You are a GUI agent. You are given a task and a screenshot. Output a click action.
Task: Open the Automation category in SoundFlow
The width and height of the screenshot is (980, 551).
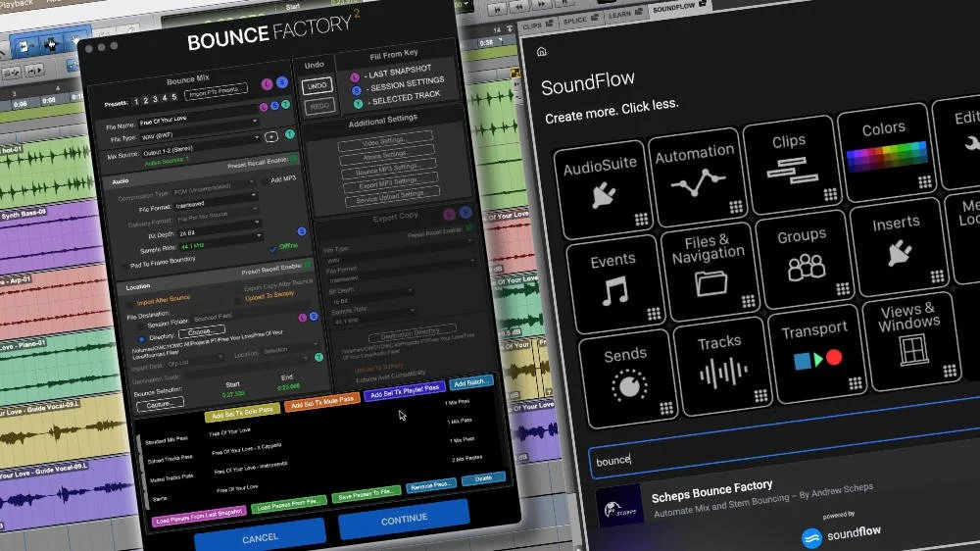697,176
